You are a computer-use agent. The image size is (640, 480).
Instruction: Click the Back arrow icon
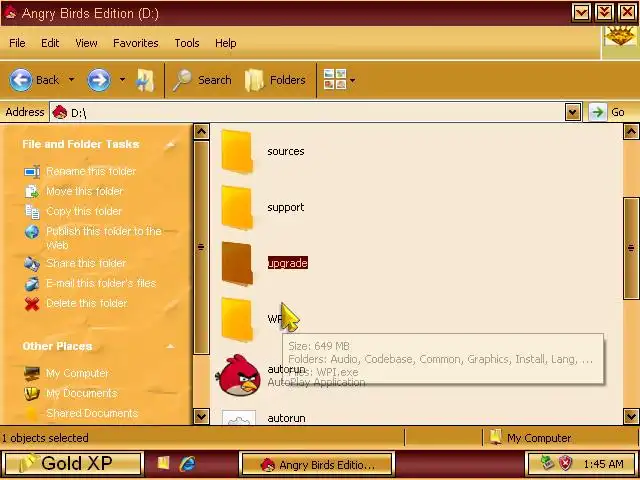coord(20,80)
